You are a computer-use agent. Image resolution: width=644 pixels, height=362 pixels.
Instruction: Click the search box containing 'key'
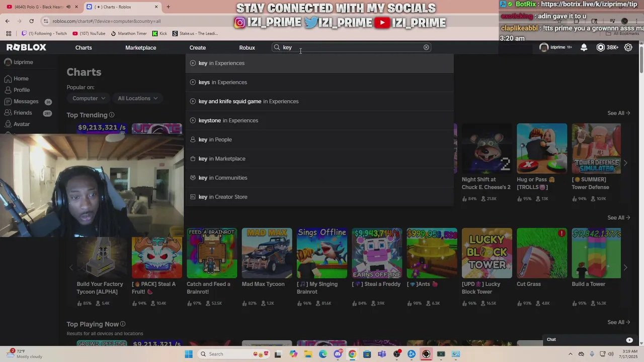352,47
